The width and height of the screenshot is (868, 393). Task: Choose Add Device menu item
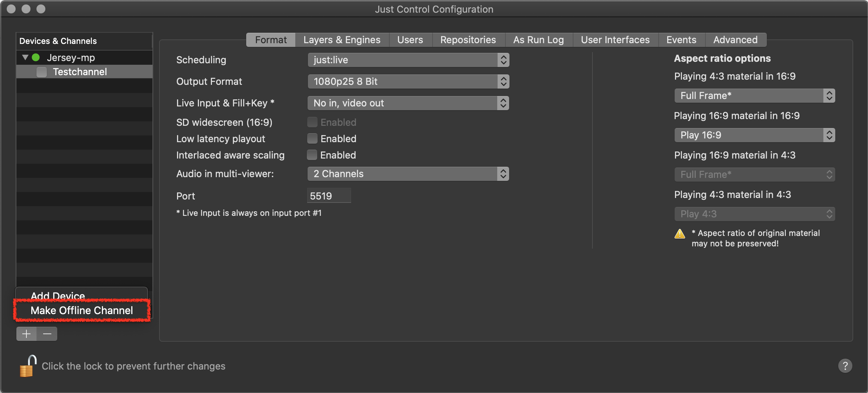[x=82, y=295]
